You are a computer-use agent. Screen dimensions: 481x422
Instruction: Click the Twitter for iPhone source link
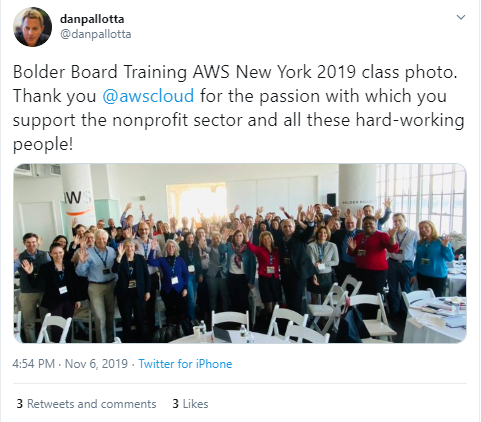[185, 364]
